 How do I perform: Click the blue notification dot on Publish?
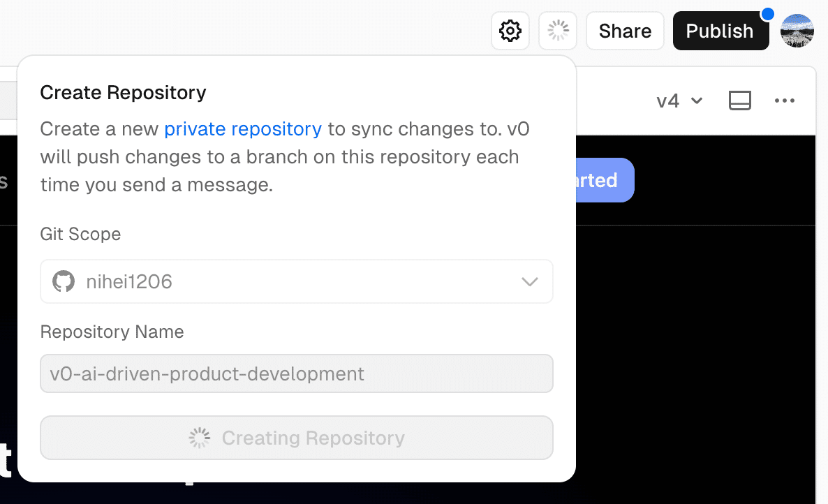(x=767, y=14)
